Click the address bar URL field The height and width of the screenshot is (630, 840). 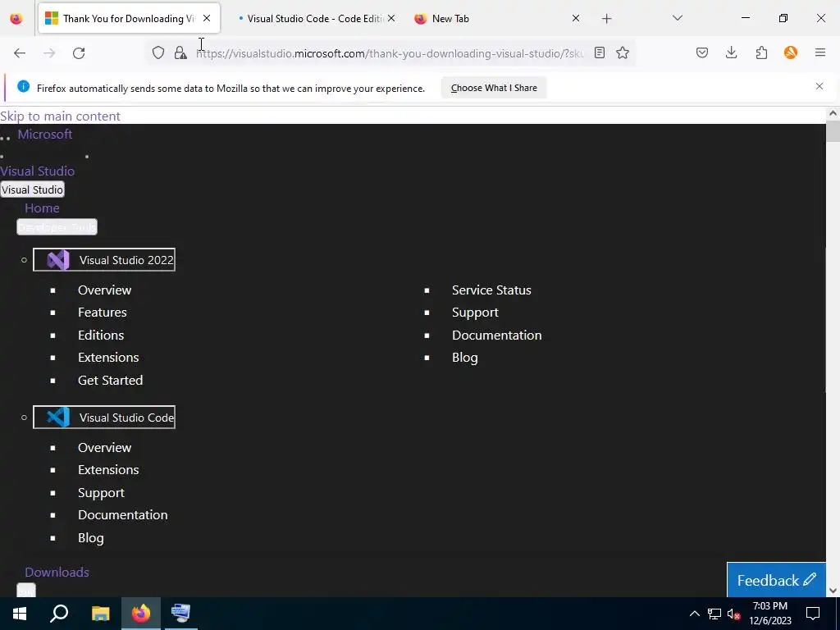[390, 53]
